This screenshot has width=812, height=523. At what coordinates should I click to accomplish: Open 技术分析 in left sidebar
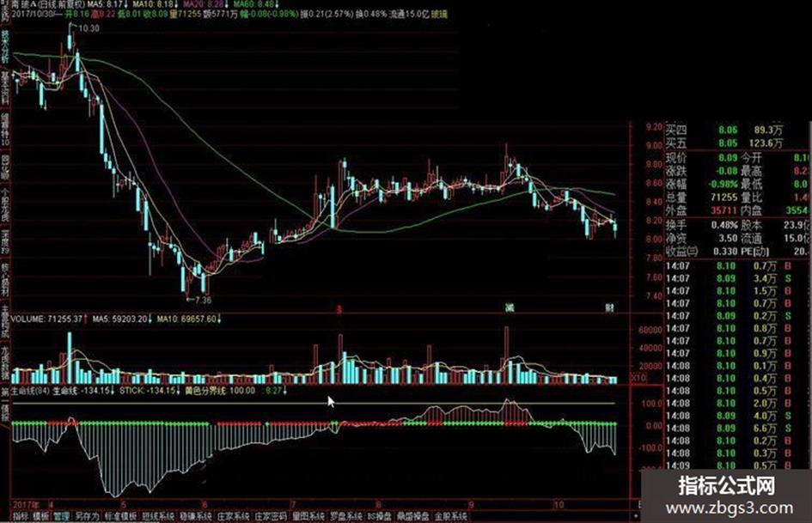[x=5, y=46]
